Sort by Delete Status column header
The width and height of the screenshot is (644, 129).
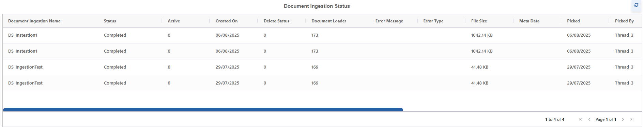point(276,21)
